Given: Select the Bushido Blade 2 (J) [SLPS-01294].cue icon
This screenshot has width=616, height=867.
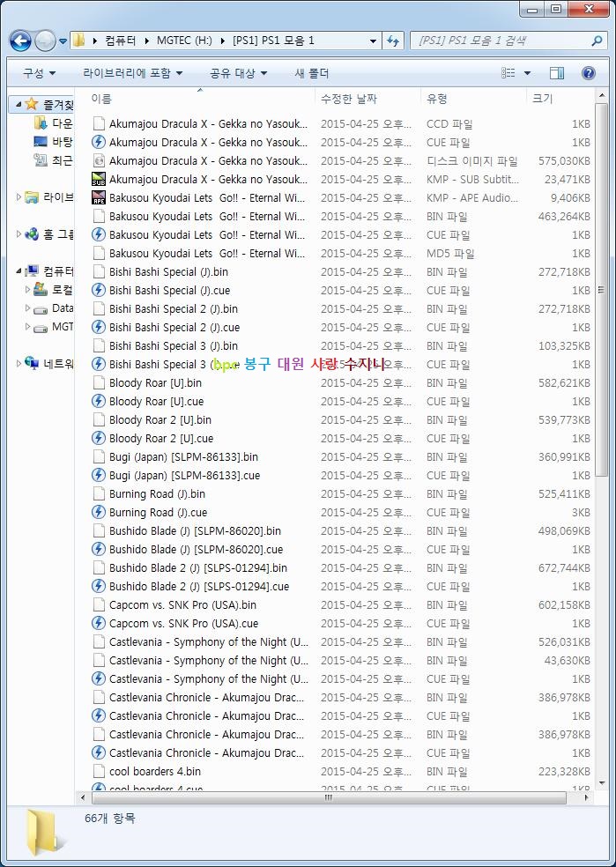Looking at the screenshot, I should click(x=99, y=586).
